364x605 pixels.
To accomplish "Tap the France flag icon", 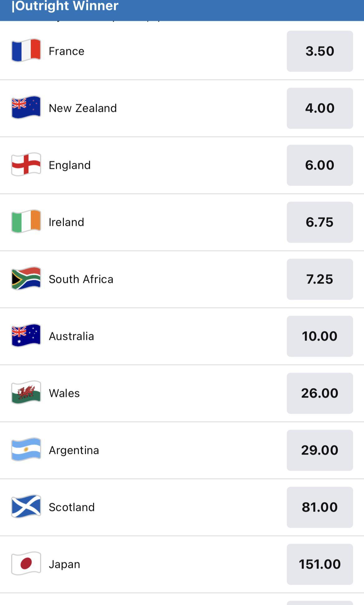I will coord(26,50).
